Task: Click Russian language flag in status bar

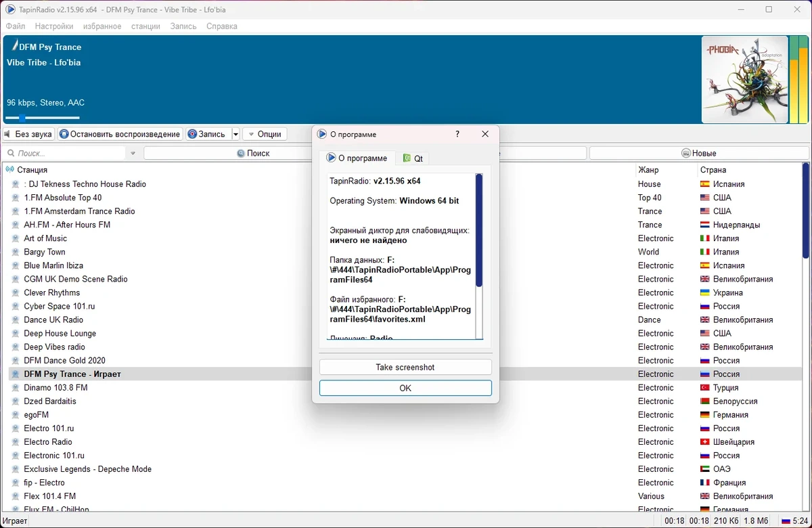Action: pyautogui.click(x=786, y=521)
